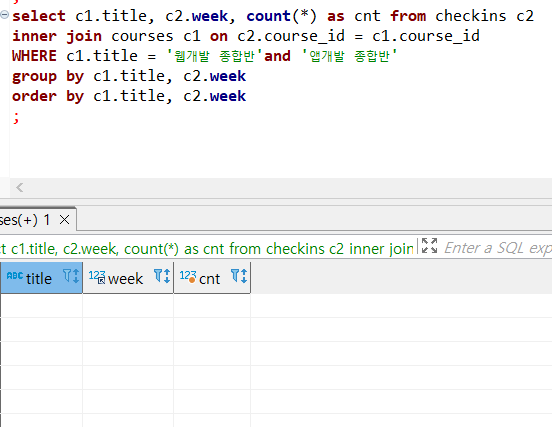Click the 'and' keyword in WHERE clause

click(277, 56)
